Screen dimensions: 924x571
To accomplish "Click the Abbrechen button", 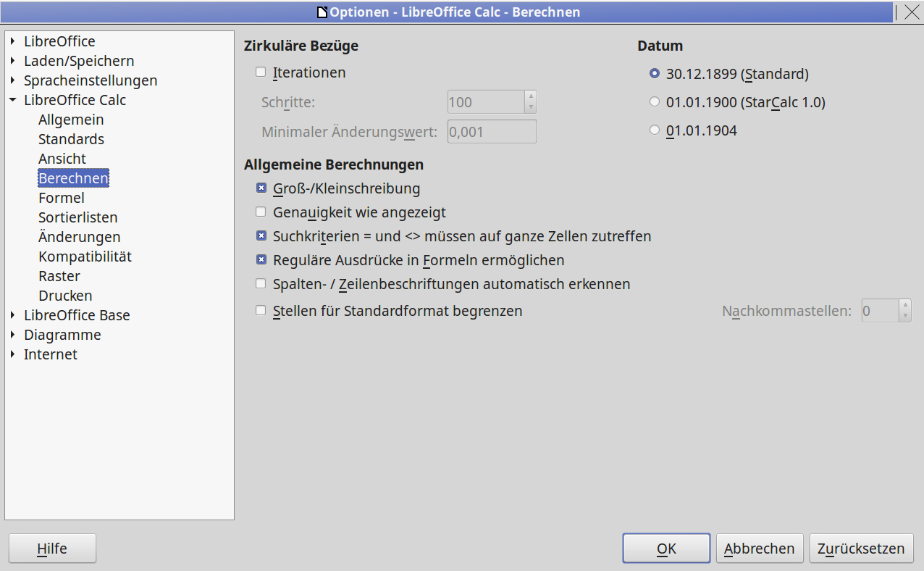I will pos(760,549).
